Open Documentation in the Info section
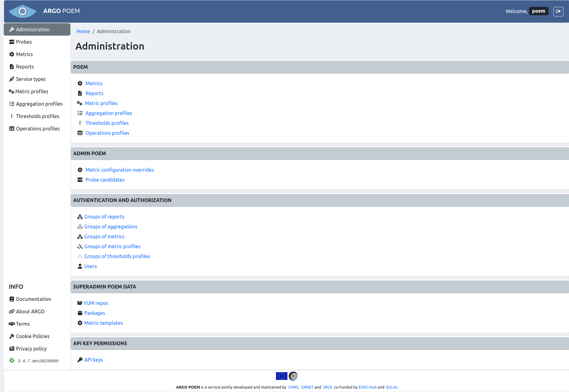The image size is (569, 392). coord(33,299)
